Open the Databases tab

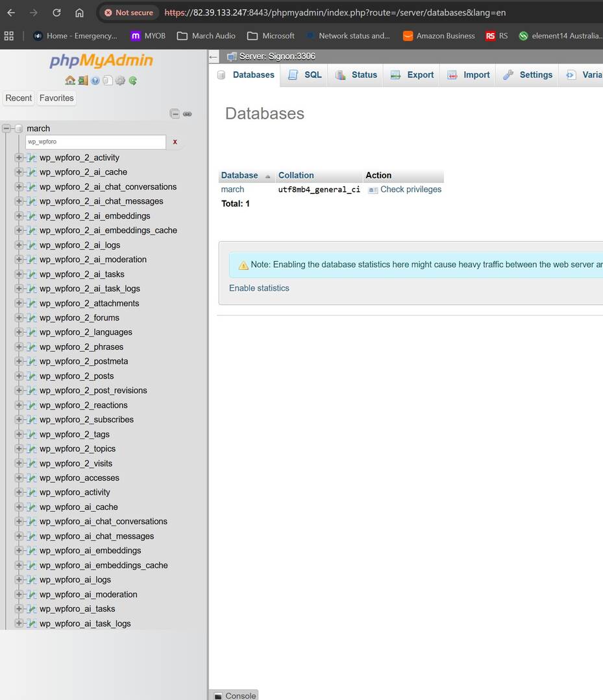tap(246, 75)
